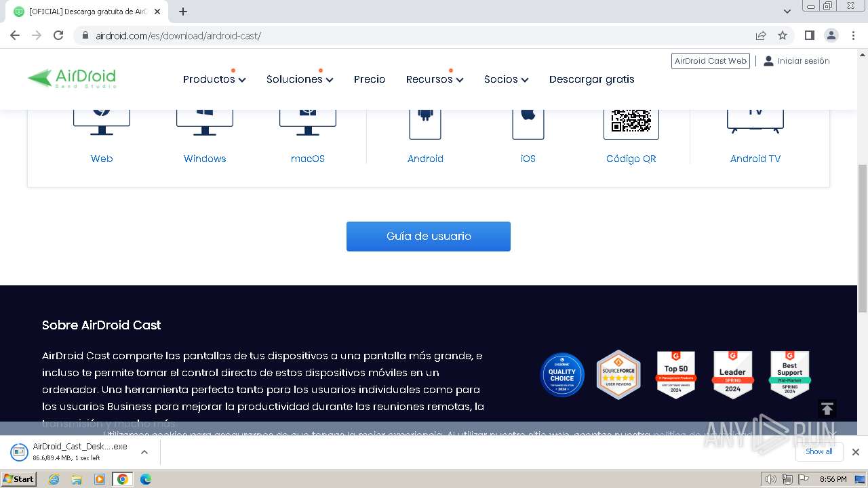Click the Windows download link text

point(205,159)
